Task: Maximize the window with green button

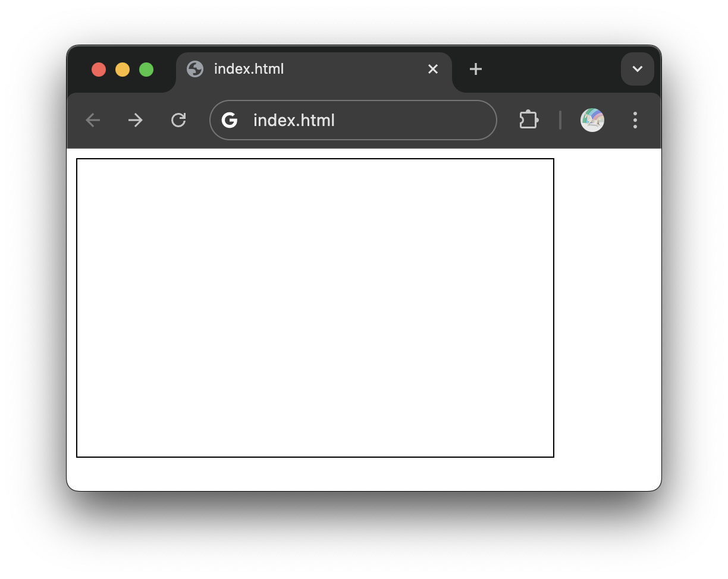Action: click(x=146, y=70)
